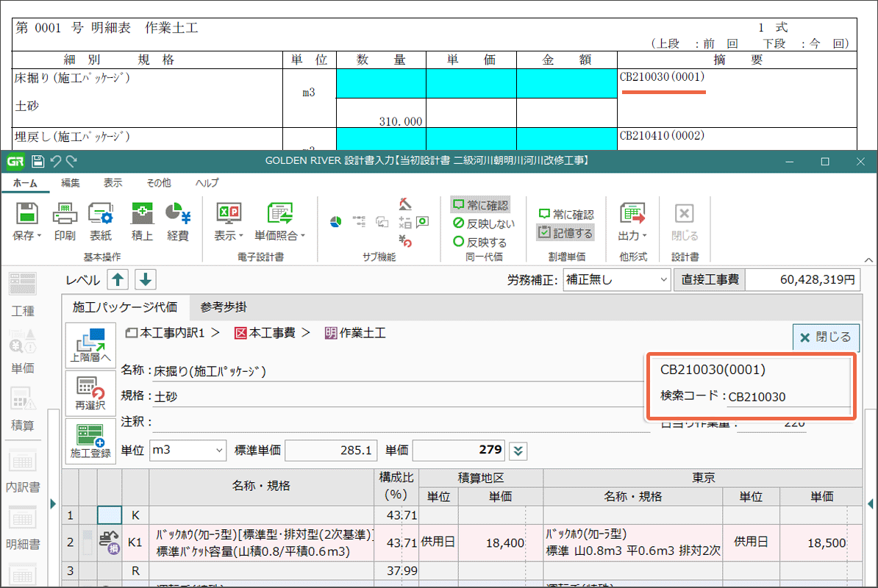
Task: Click the 出力 output export icon
Action: pos(632,214)
